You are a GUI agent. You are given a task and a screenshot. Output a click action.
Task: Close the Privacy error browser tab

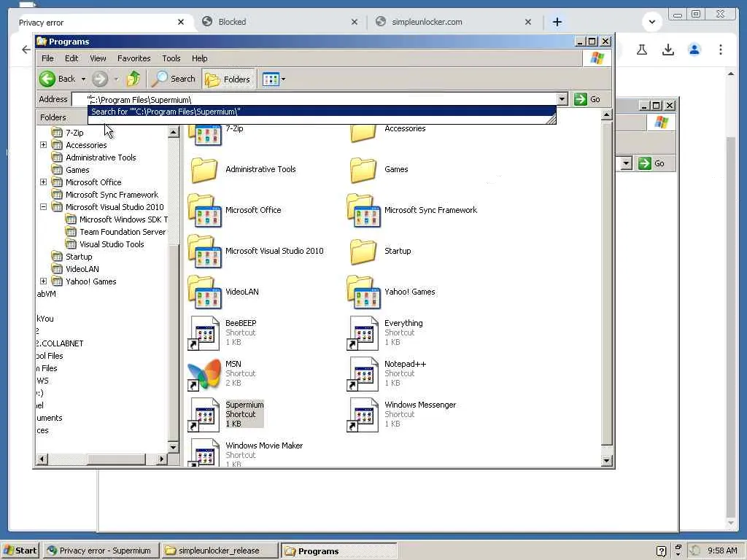(181, 22)
